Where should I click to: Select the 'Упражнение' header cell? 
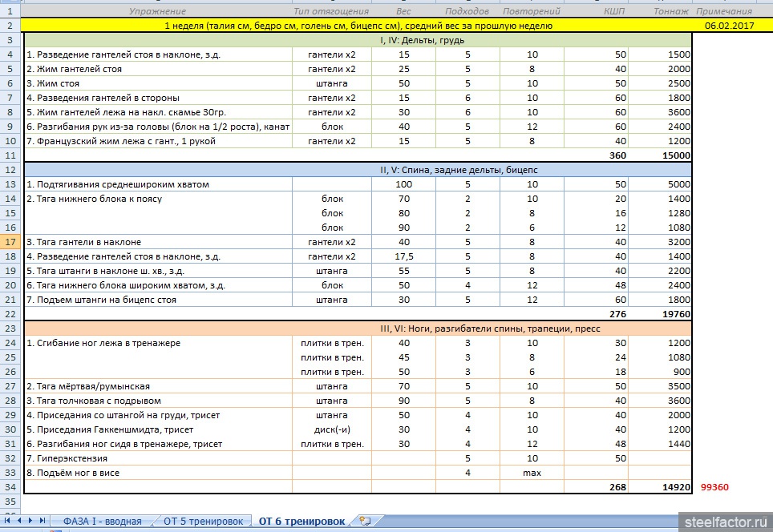pyautogui.click(x=157, y=11)
